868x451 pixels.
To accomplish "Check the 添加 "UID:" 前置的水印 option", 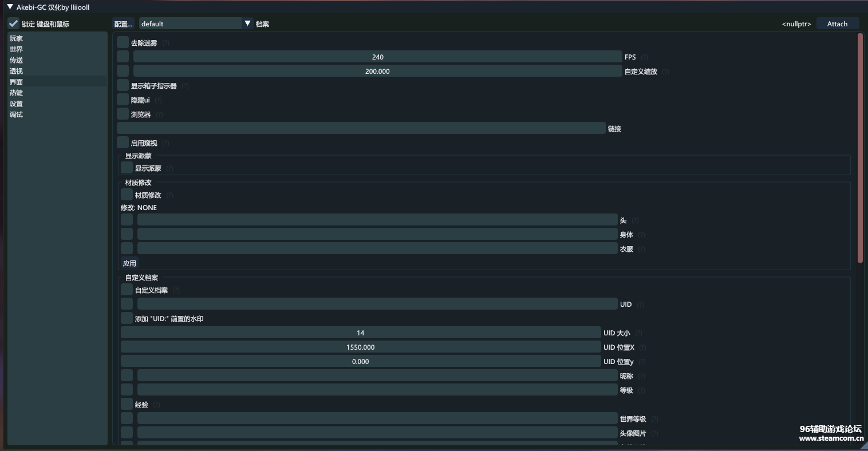I will [127, 318].
